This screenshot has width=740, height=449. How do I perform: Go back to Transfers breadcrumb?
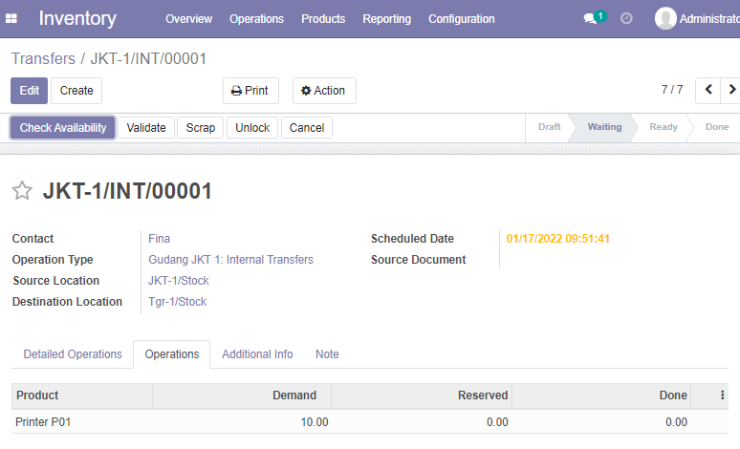pos(43,59)
